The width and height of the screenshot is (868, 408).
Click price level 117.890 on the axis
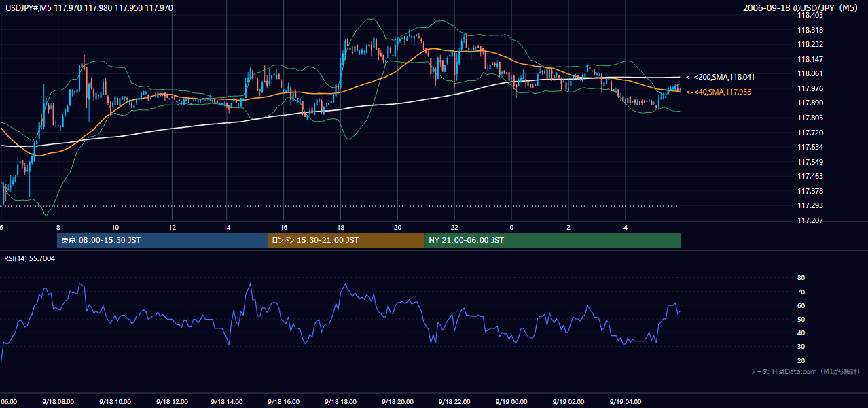[x=810, y=103]
